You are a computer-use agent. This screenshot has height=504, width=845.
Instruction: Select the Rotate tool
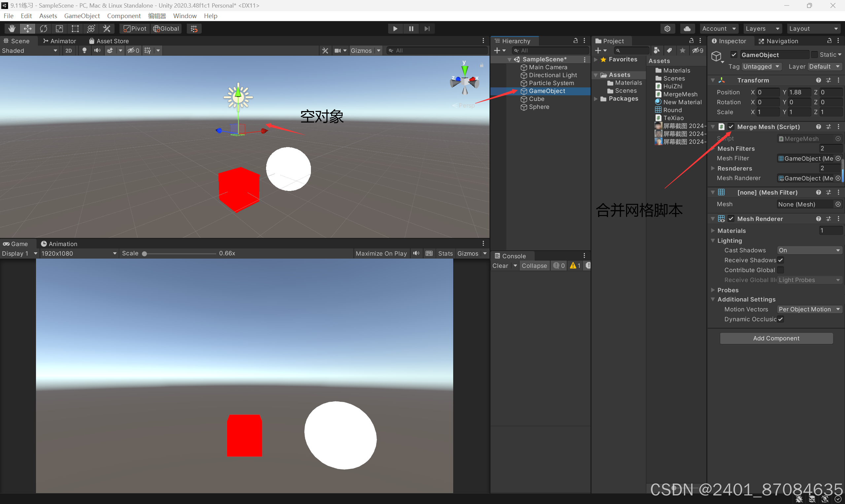pos(44,28)
